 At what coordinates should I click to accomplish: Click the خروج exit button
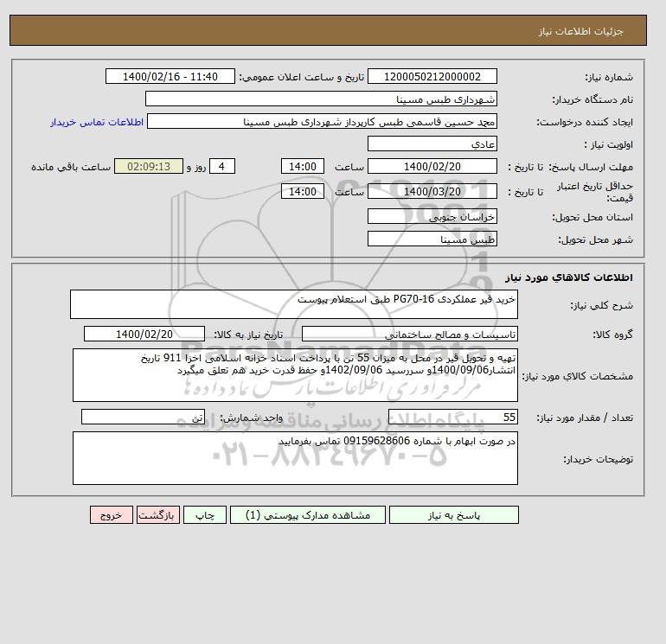pos(112,515)
